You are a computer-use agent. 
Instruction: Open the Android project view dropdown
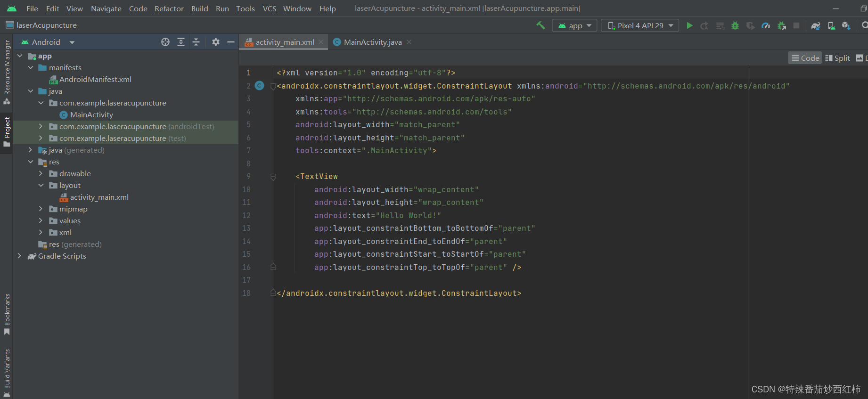tap(48, 42)
